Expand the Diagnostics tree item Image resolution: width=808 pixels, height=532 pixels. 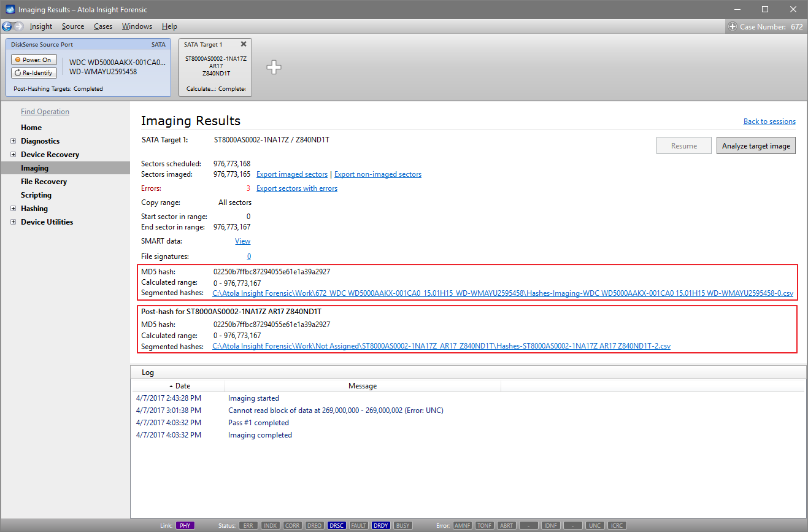pos(13,141)
